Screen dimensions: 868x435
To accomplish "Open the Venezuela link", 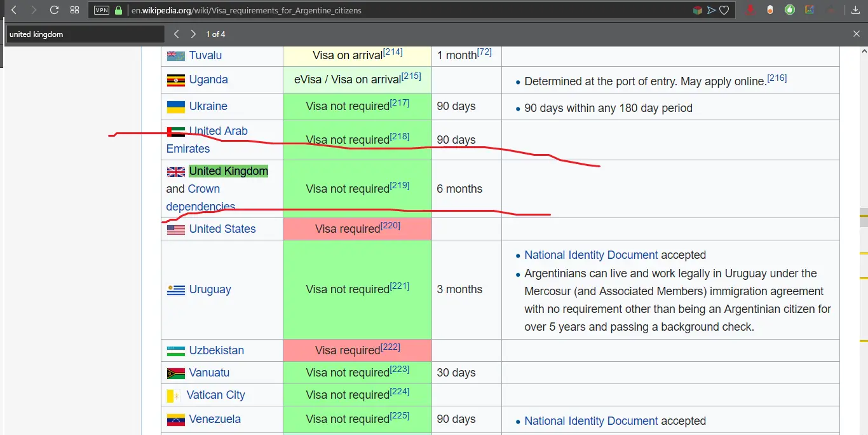I will click(215, 419).
